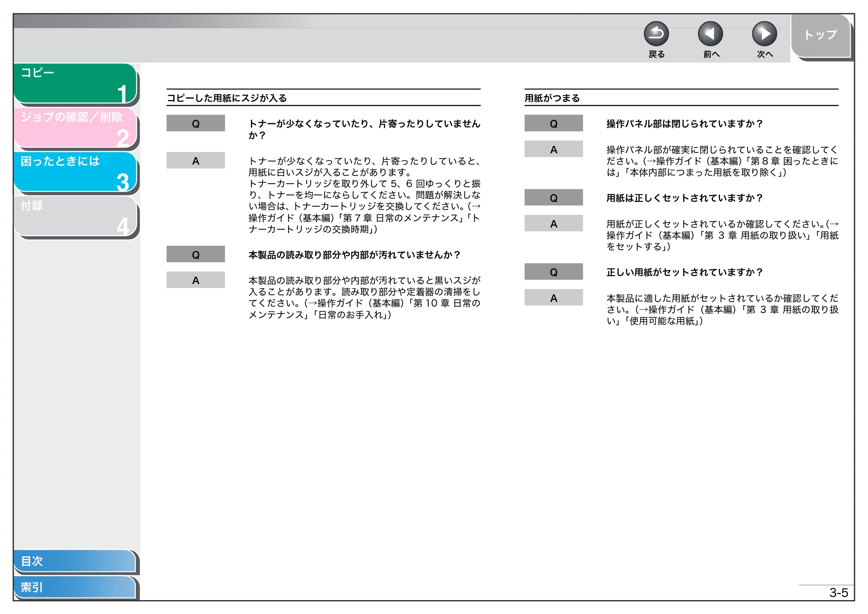Image resolution: width=868 pixels, height=614 pixels.
Task: Click the 戻る (back) round icon
Action: (656, 34)
